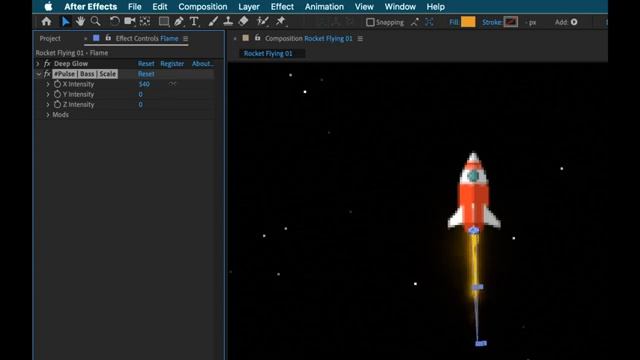Toggle the Composition panel lock
The height and width of the screenshot is (360, 640).
[x=258, y=38]
